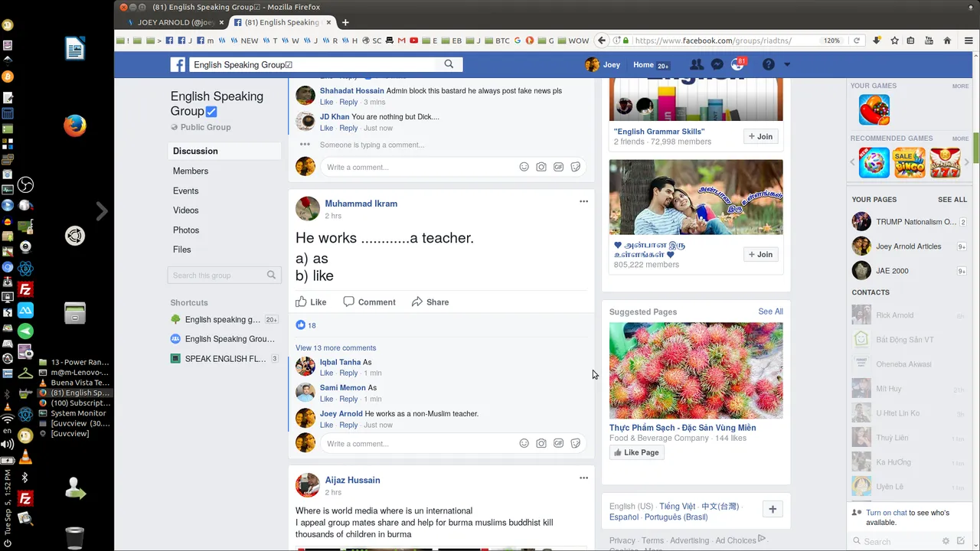
Task: Post a sticker in lower comment box
Action: point(576,443)
